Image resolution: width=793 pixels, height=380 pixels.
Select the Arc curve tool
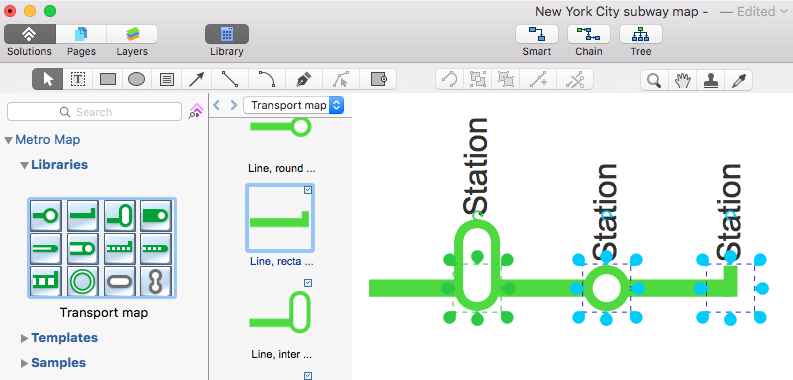(x=267, y=79)
